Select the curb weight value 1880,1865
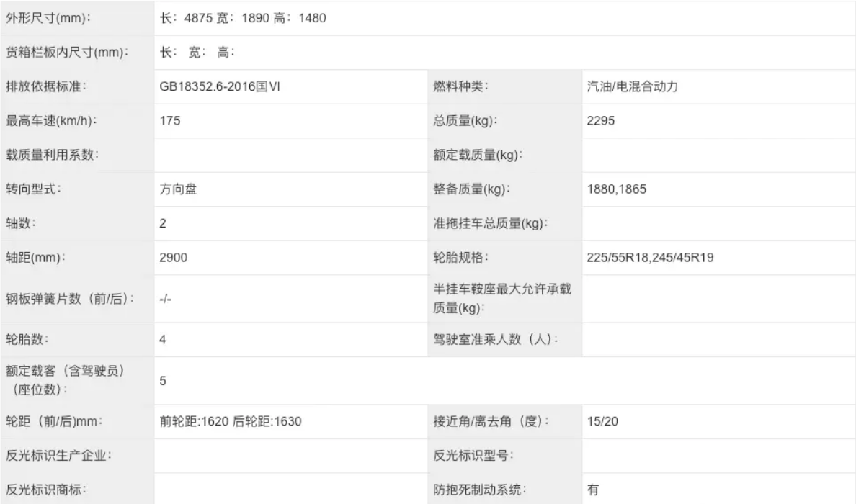The width and height of the screenshot is (856, 504). 617,189
